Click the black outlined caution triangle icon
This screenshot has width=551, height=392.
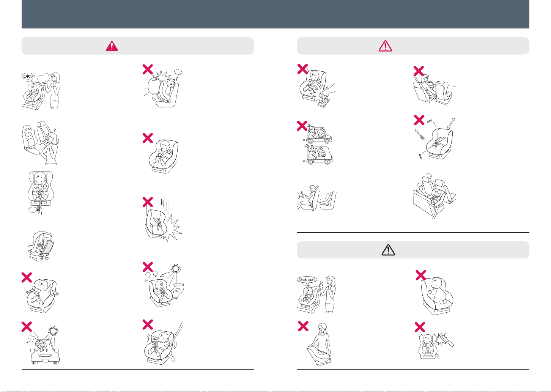[x=389, y=250]
